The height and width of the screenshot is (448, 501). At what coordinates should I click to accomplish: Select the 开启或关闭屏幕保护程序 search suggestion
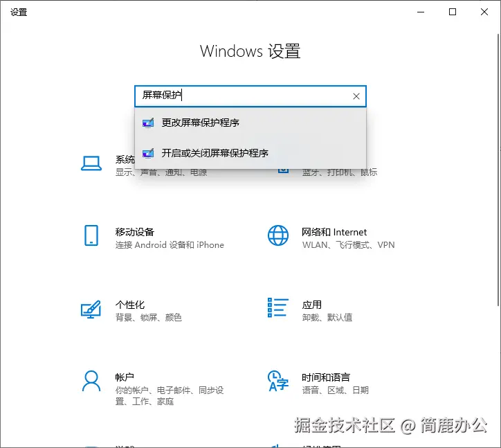click(x=250, y=153)
